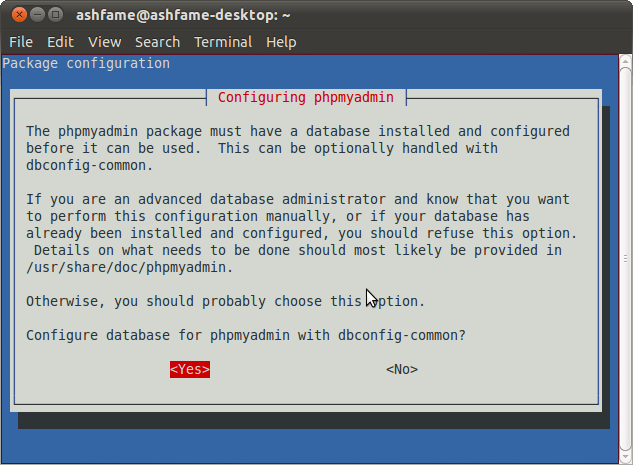Screen dimensions: 633x465
Task: Choose <No> to refuse dbconfig-common
Action: tap(402, 369)
